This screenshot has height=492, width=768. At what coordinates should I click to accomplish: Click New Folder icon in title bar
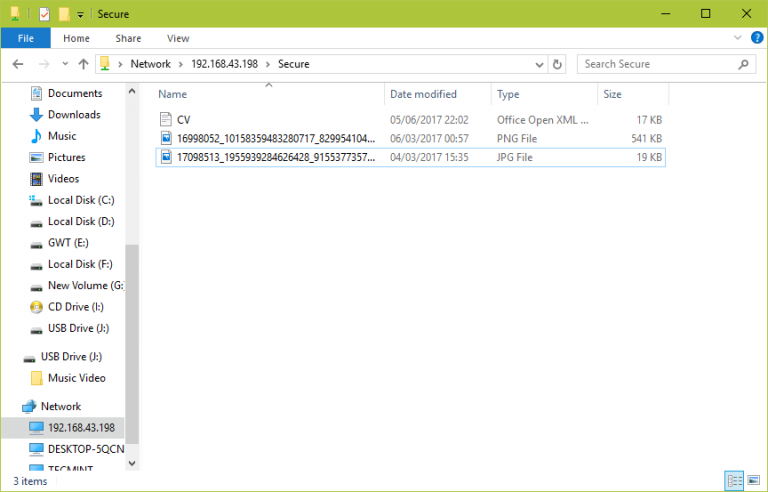tap(64, 14)
